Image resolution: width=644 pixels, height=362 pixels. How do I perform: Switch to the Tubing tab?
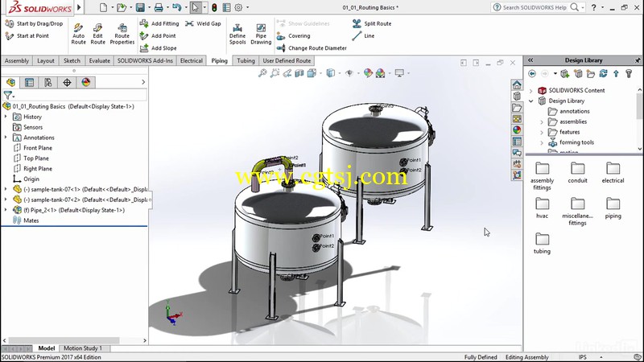(246, 61)
